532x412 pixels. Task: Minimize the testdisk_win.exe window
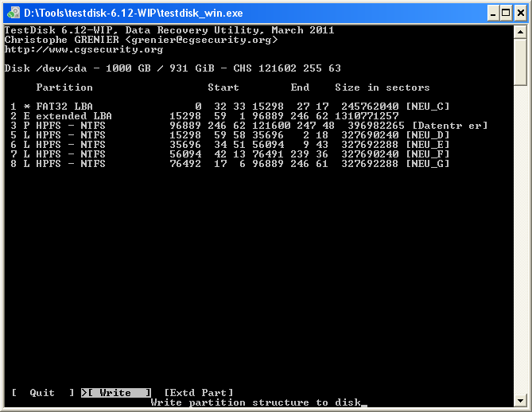pyautogui.click(x=493, y=14)
